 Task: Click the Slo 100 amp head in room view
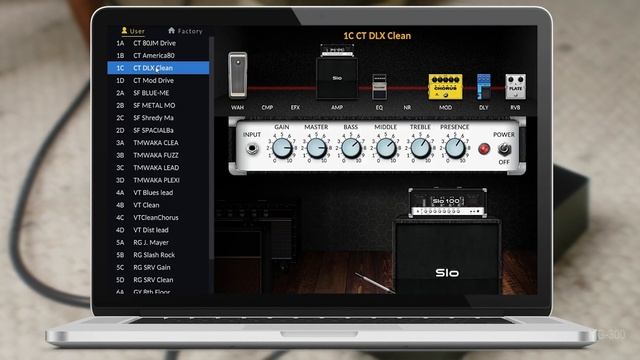click(x=448, y=202)
